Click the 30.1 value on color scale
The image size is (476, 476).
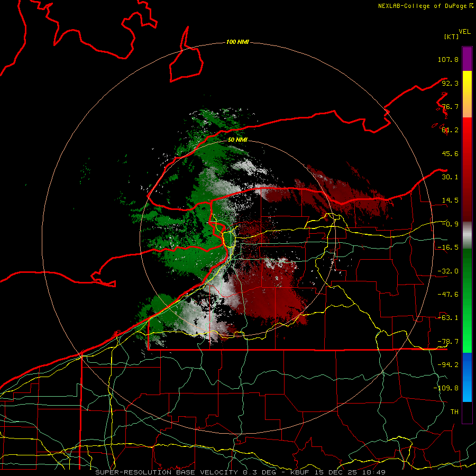point(450,177)
